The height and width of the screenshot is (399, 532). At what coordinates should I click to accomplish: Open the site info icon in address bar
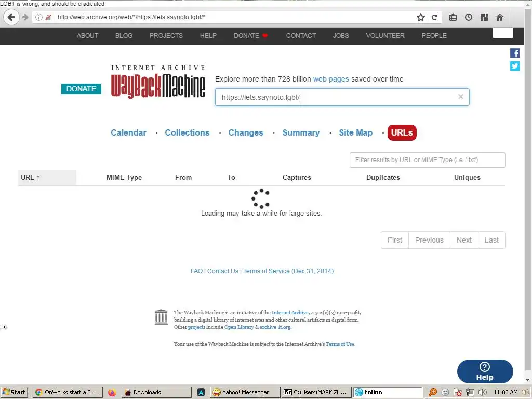click(39, 17)
